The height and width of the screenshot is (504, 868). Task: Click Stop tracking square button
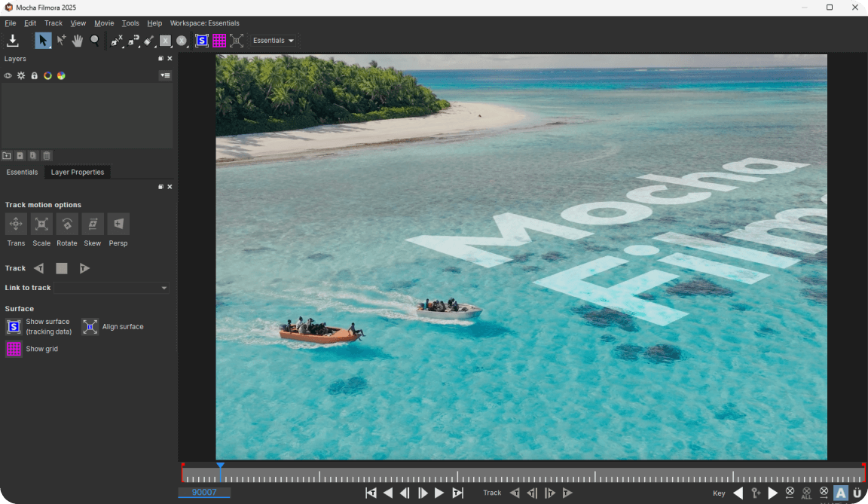62,268
